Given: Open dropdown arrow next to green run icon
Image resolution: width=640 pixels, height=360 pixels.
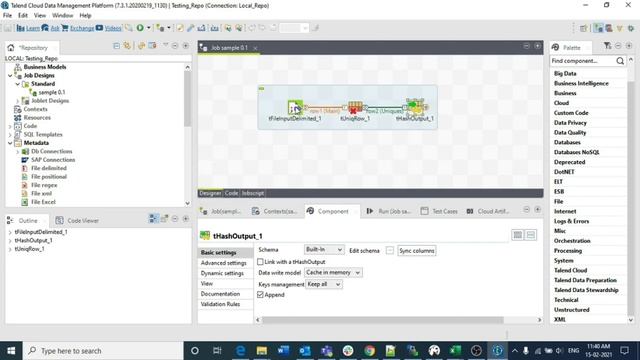Looking at the screenshot, I should (149, 28).
